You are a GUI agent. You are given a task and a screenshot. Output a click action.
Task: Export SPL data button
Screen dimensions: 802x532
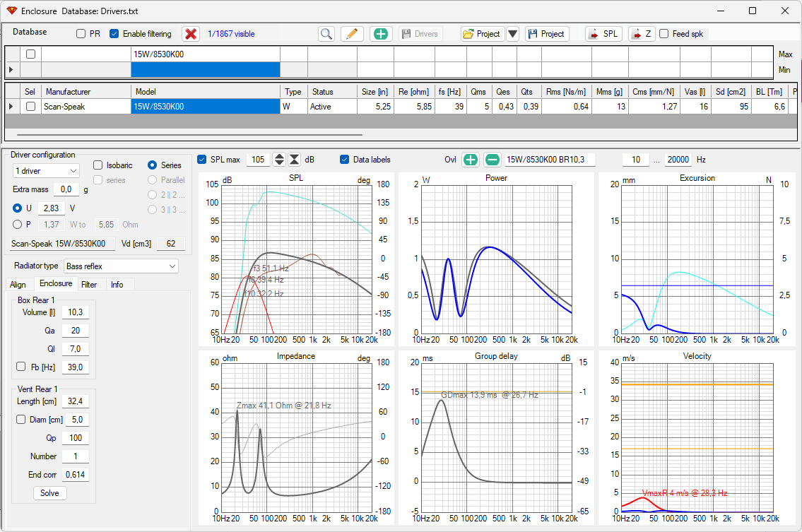click(x=603, y=34)
